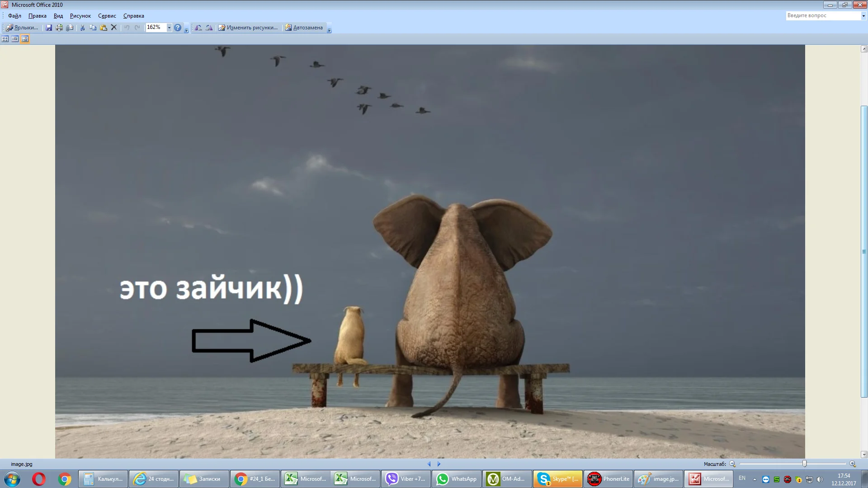Click the Автозамена button

tap(304, 28)
